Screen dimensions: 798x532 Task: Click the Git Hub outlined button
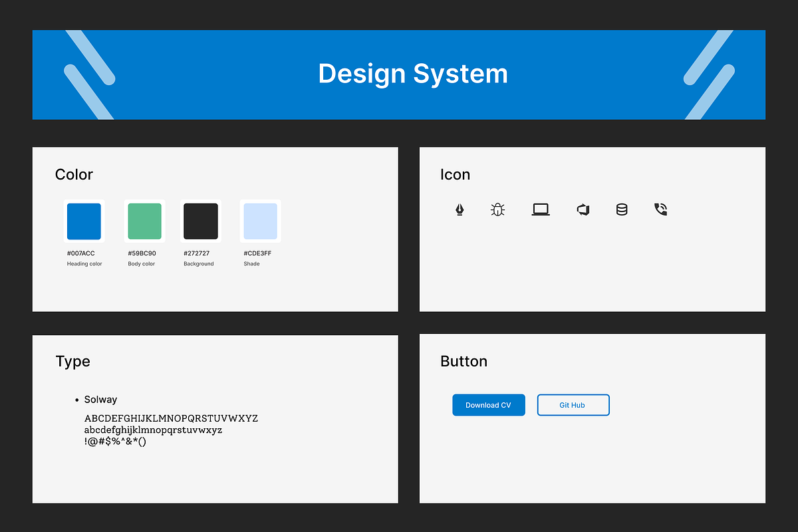573,405
